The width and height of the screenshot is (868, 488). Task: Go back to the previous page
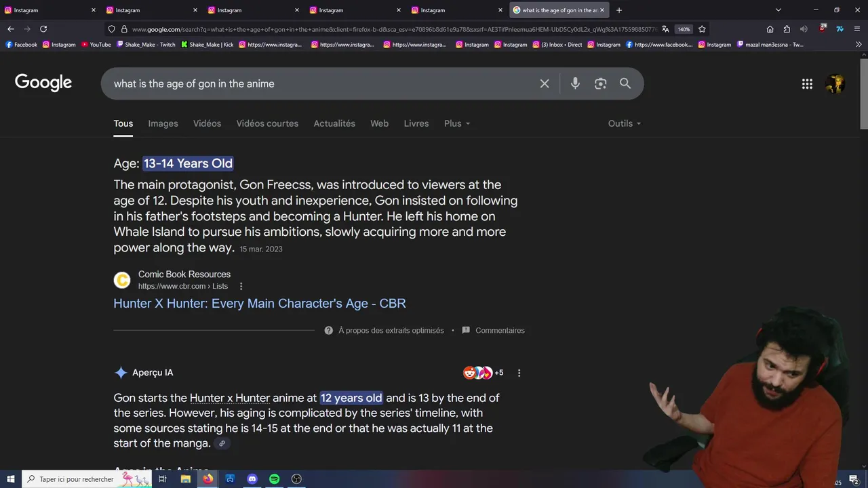point(10,29)
